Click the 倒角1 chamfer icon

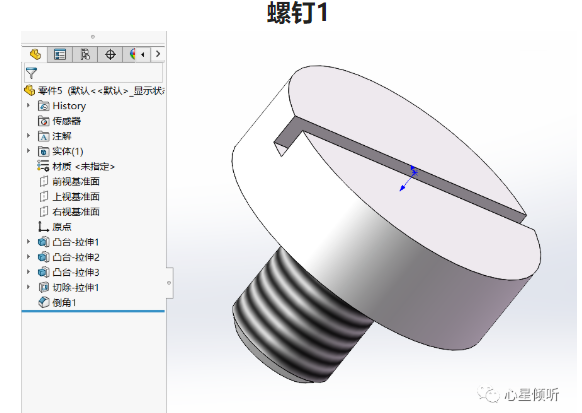[43, 302]
